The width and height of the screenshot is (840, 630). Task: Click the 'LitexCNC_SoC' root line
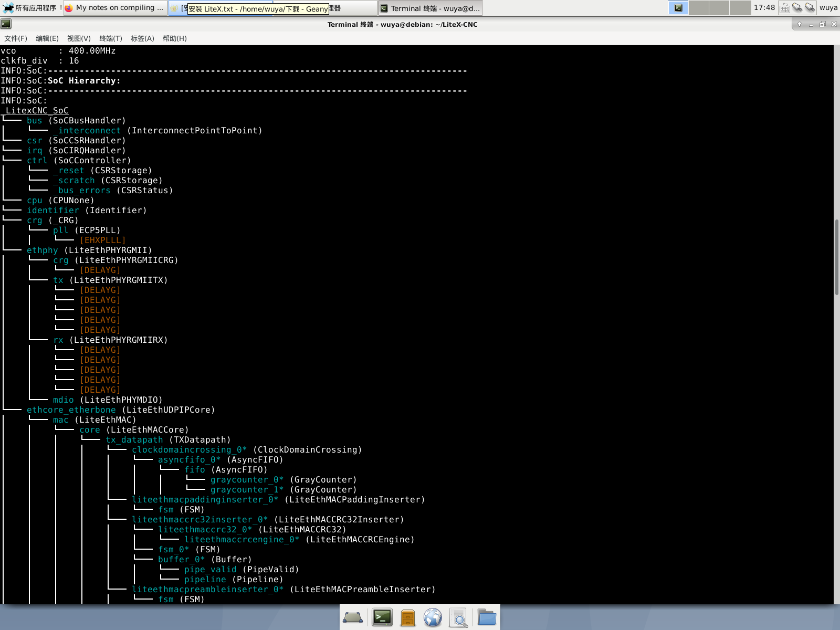35,111
